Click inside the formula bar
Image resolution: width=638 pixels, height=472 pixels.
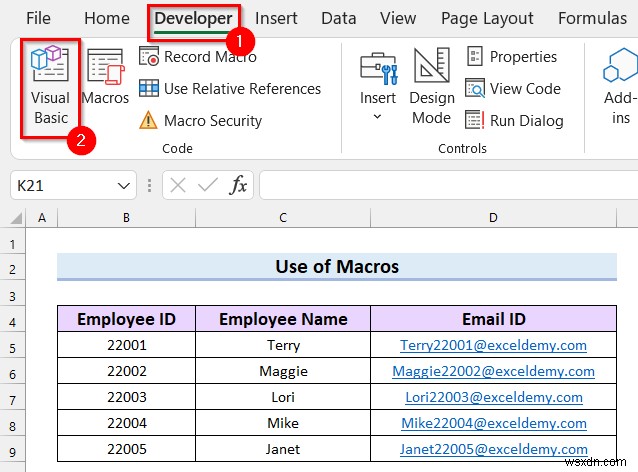click(x=448, y=186)
